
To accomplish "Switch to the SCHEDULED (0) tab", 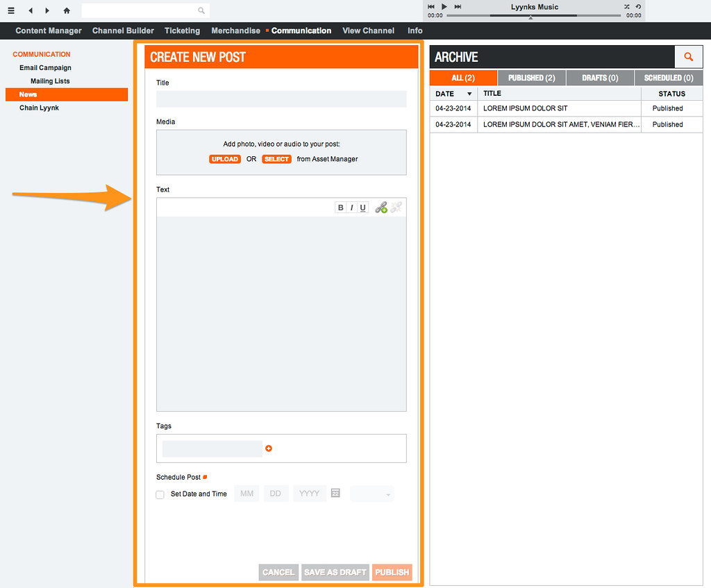I will 669,78.
